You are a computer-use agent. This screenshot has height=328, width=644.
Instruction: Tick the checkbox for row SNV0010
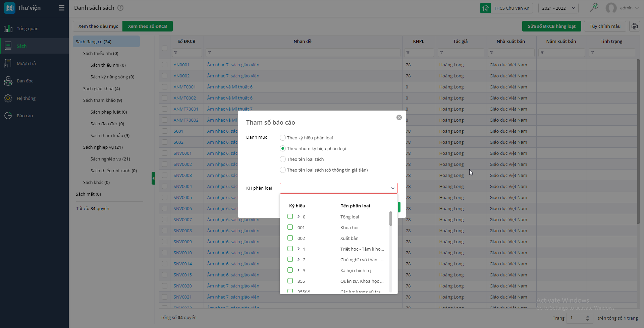(x=165, y=253)
